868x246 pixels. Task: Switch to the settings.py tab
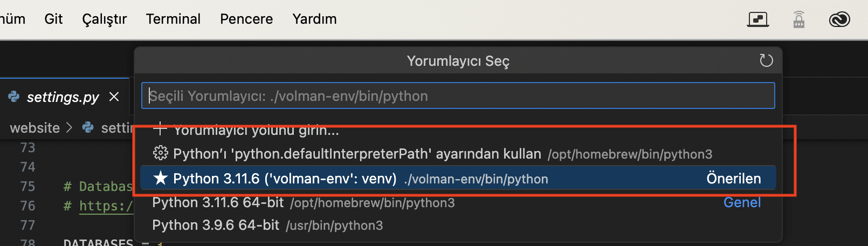pos(63,97)
